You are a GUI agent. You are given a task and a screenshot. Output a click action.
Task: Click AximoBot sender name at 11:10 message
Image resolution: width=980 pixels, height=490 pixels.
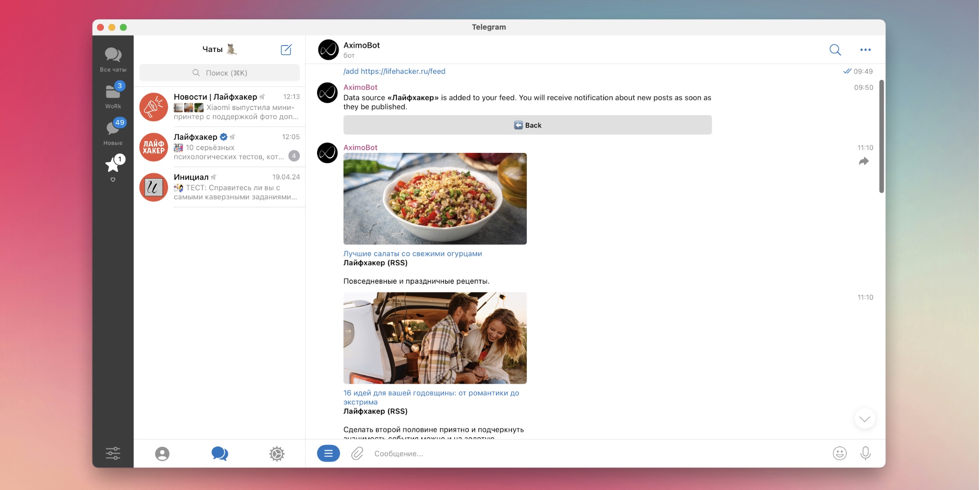click(360, 147)
